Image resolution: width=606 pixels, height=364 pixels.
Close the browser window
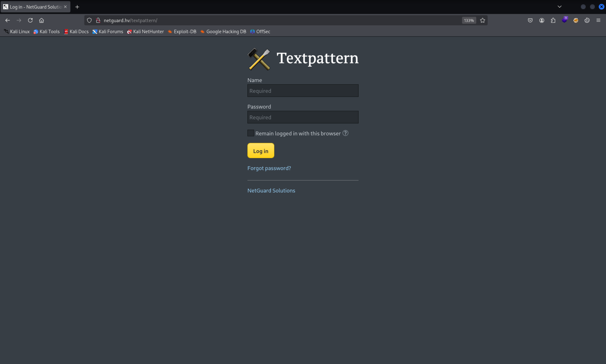(x=601, y=7)
